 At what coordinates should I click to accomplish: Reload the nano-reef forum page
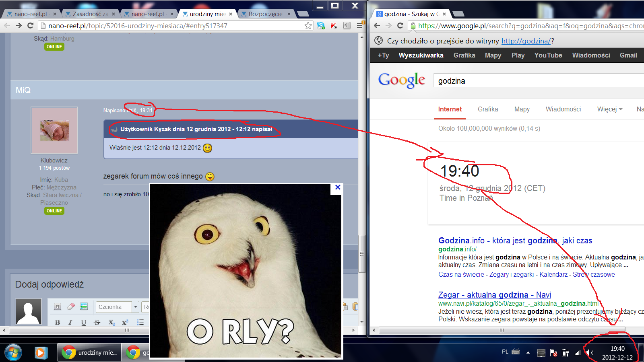tap(30, 25)
